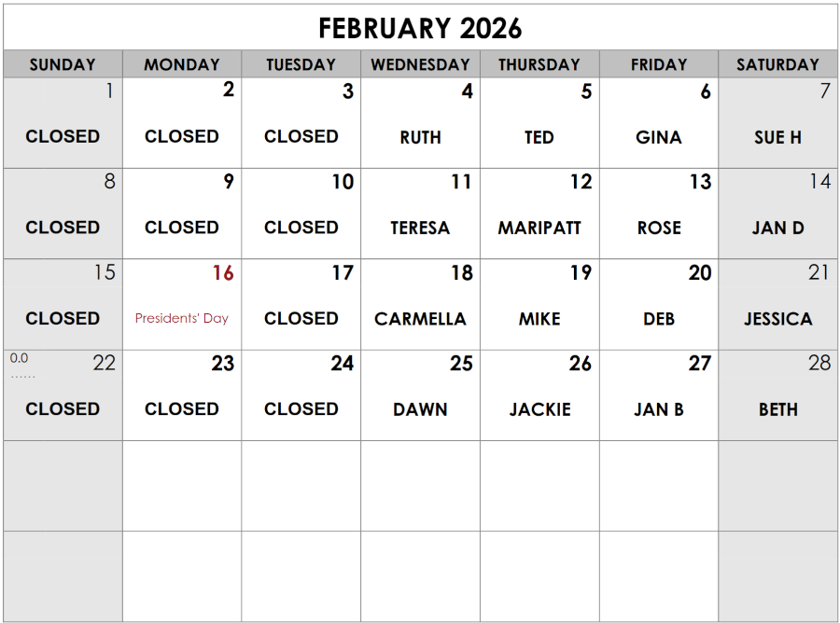
Task: Click JESSICA on February 21
Action: pyautogui.click(x=777, y=319)
